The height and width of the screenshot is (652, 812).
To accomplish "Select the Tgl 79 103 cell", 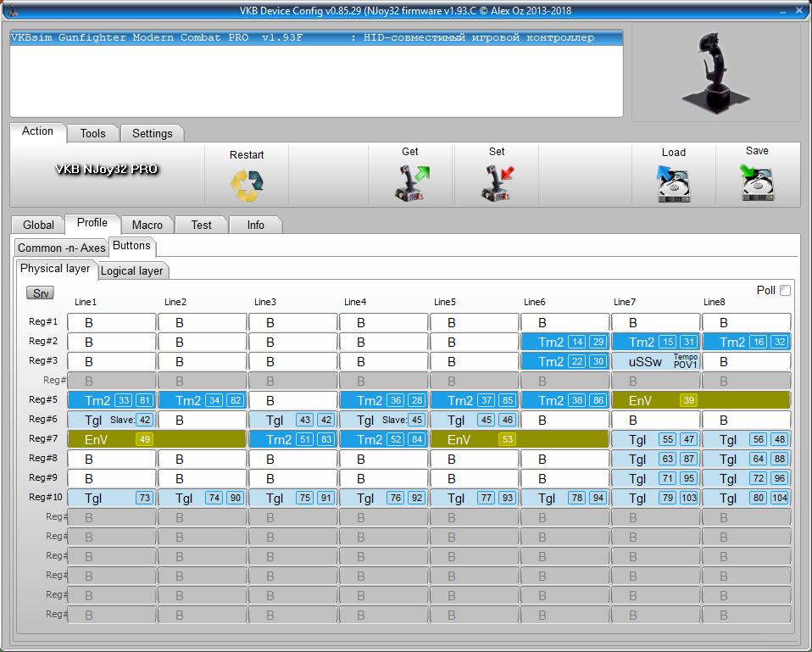I will [656, 499].
